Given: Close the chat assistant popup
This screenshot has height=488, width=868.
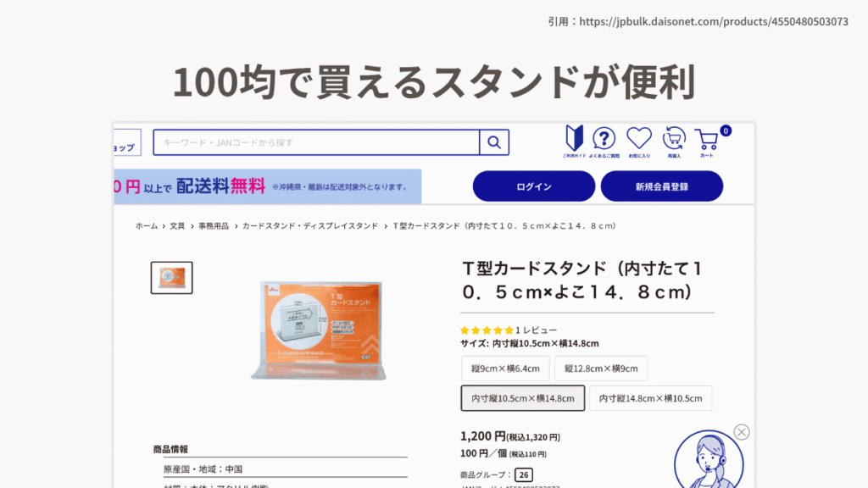Looking at the screenshot, I should [x=742, y=431].
